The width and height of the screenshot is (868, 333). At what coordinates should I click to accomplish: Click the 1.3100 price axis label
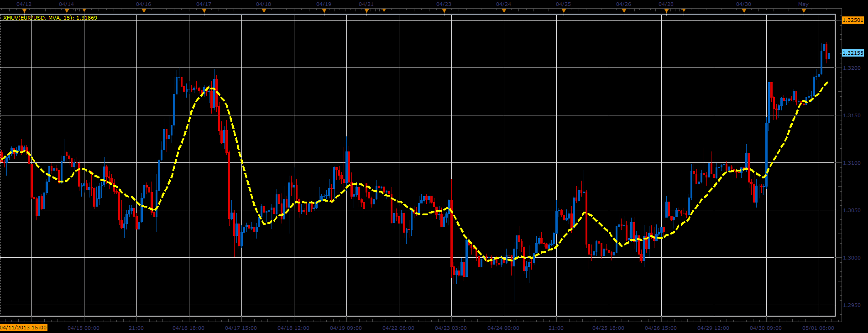click(852, 163)
